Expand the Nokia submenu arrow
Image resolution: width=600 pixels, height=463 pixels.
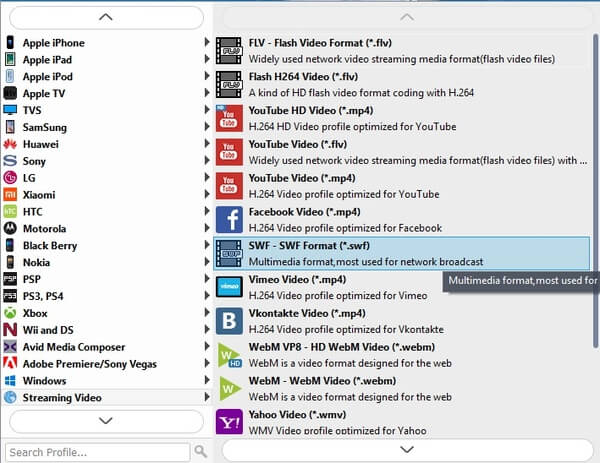pyautogui.click(x=207, y=261)
